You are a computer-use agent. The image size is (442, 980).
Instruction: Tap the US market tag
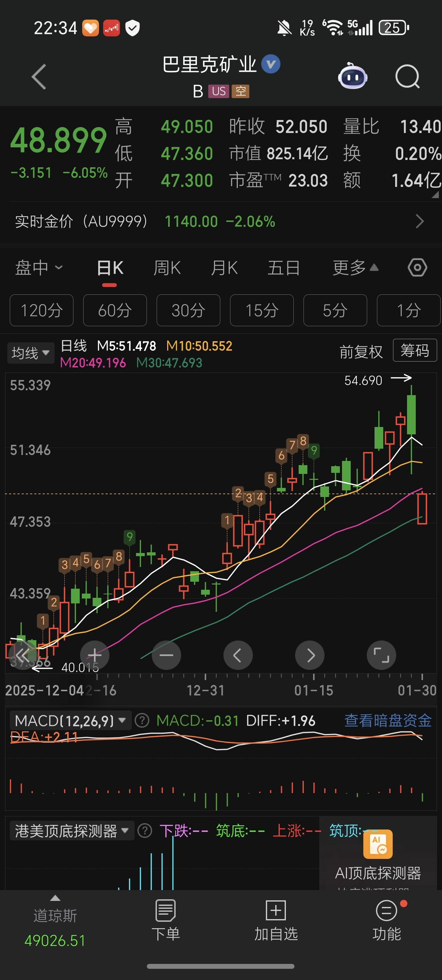(219, 91)
